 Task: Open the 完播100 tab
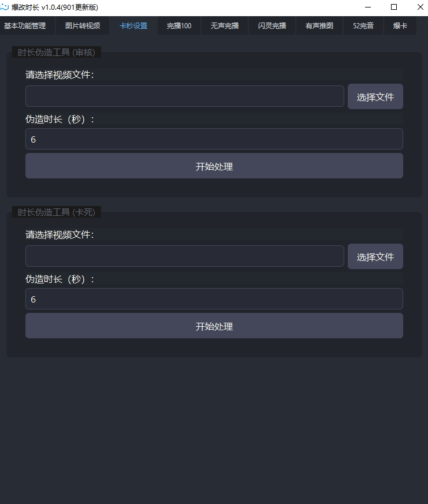pyautogui.click(x=179, y=26)
